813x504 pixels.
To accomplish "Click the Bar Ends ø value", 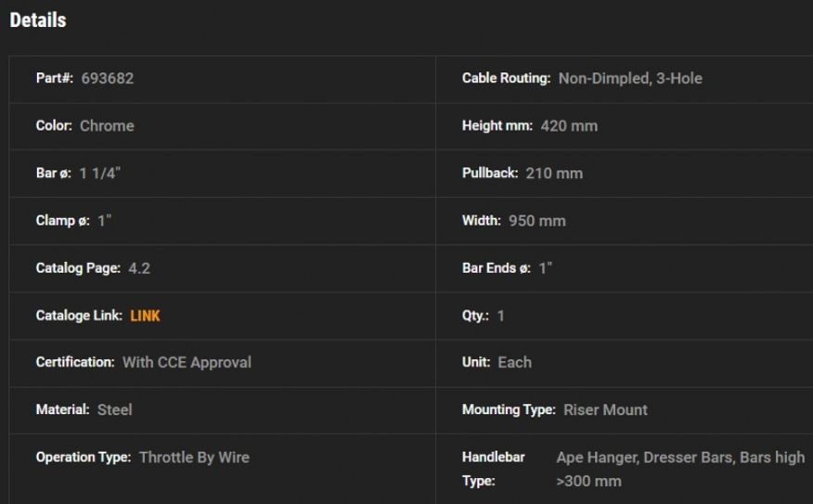I will pos(546,268).
